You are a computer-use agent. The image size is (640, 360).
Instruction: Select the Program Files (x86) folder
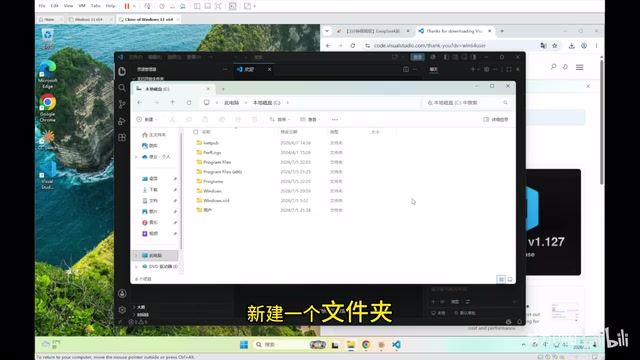(222, 172)
